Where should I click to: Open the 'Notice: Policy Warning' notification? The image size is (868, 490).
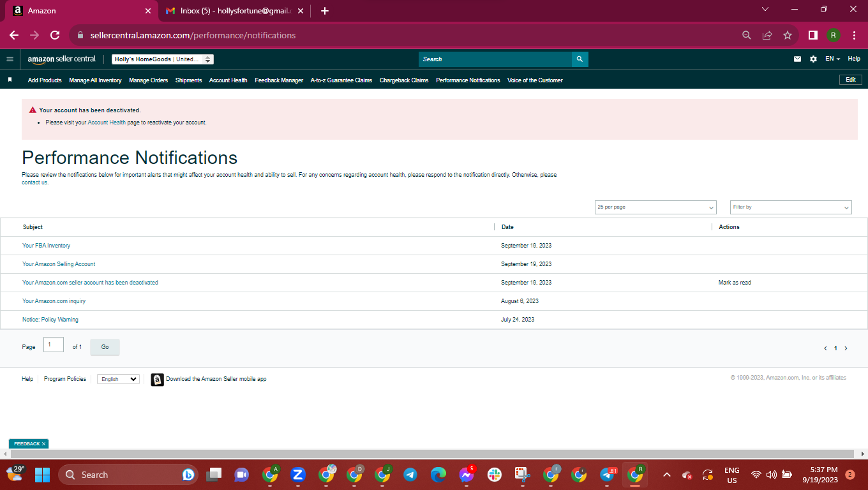[50, 320]
